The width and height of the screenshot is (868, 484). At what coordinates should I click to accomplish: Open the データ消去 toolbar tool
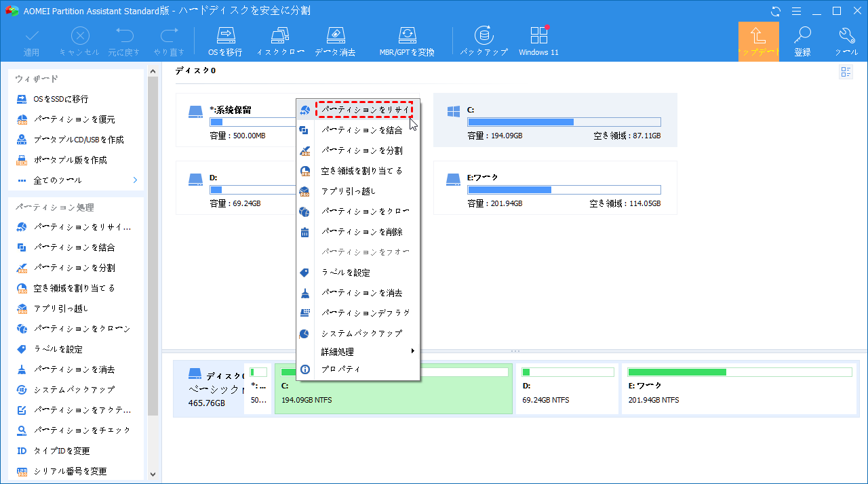(335, 41)
